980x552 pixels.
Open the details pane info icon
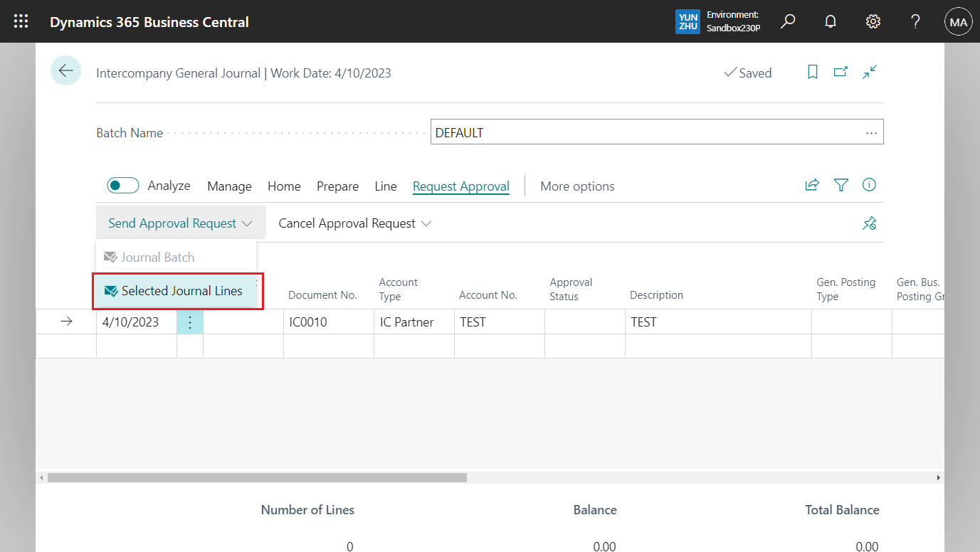click(869, 184)
